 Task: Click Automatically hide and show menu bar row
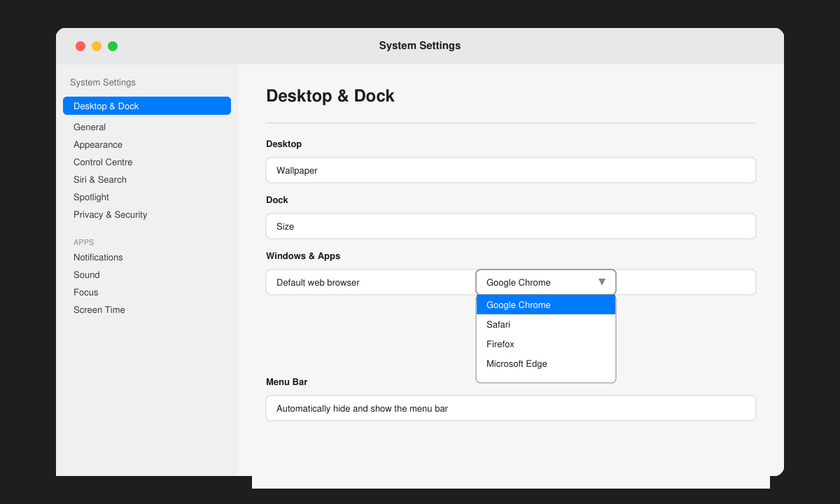click(511, 408)
